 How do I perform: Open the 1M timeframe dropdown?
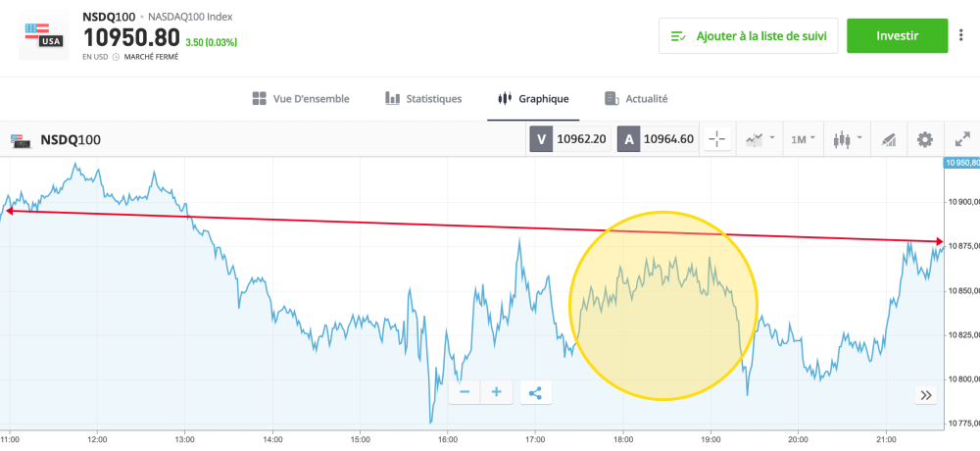(x=803, y=139)
